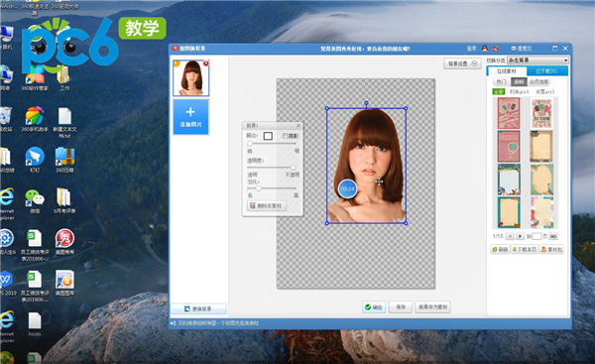Choose the white ice cream scoops background
The width and height of the screenshot is (595, 364).
541,113
